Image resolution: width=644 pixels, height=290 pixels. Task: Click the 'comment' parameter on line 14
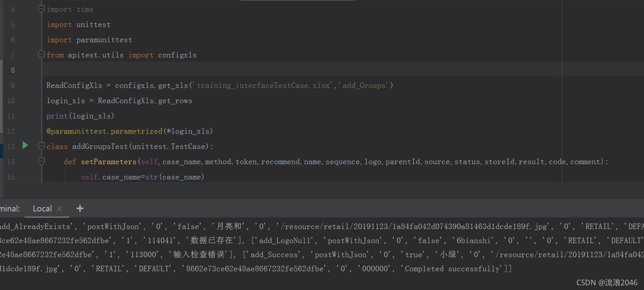tap(585, 162)
